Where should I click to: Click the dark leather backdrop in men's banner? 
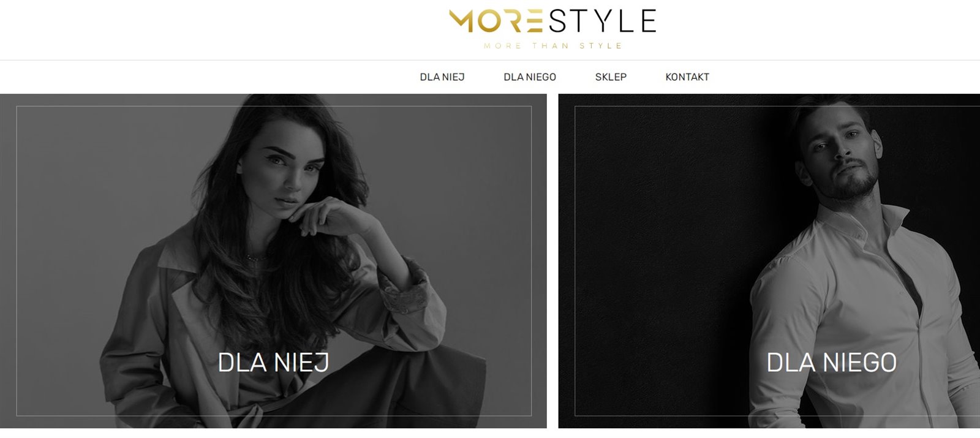pos(661,245)
